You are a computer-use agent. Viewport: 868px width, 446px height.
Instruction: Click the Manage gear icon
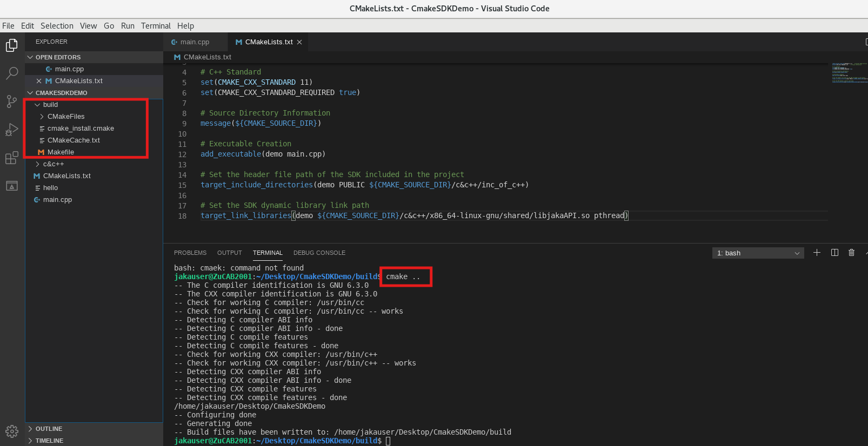pyautogui.click(x=12, y=431)
